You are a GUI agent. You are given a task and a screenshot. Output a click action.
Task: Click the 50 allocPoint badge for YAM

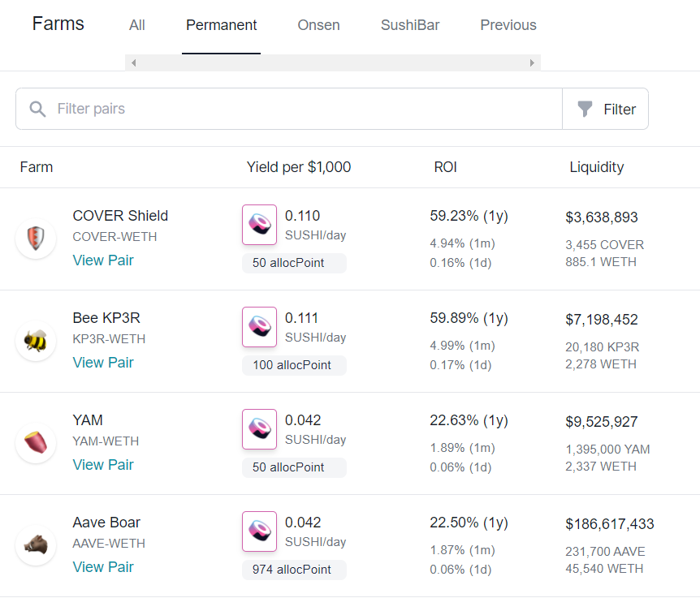click(294, 467)
